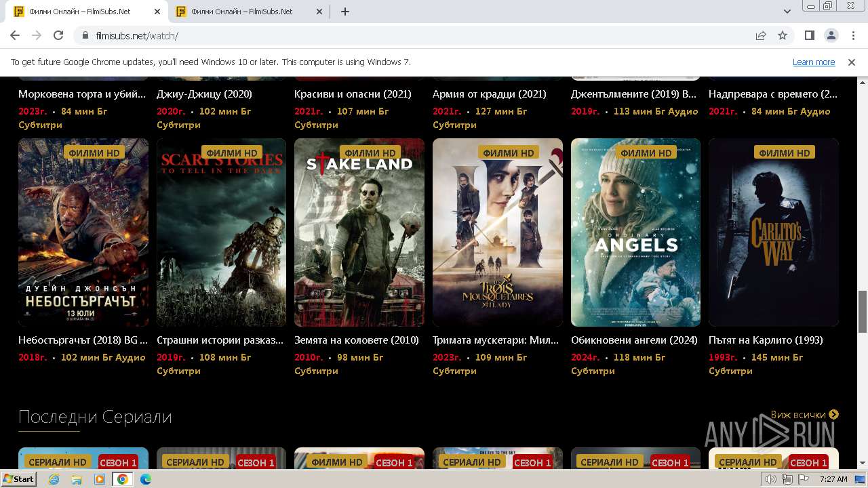This screenshot has height=488, width=868.
Task: Reload the current page
Action: (58, 36)
